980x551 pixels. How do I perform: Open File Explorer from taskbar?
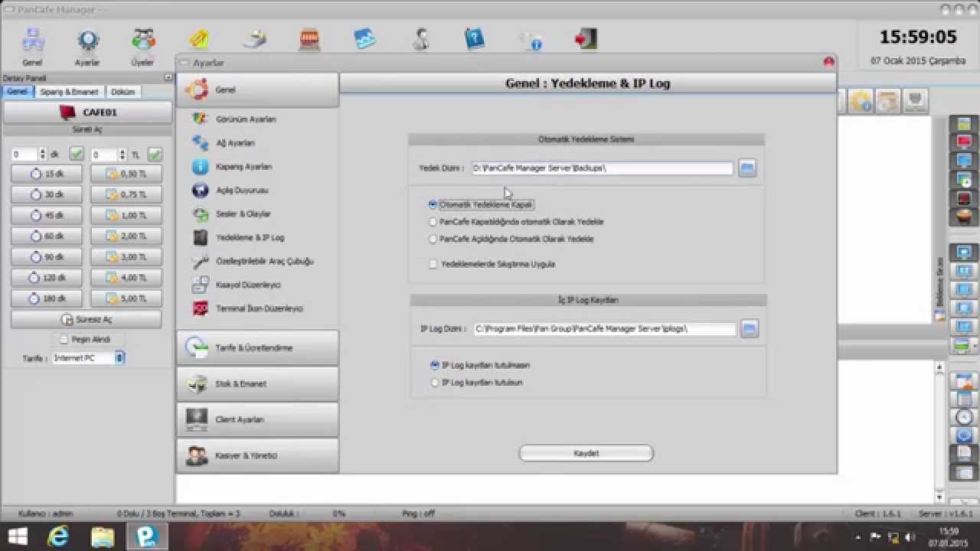pos(103,536)
